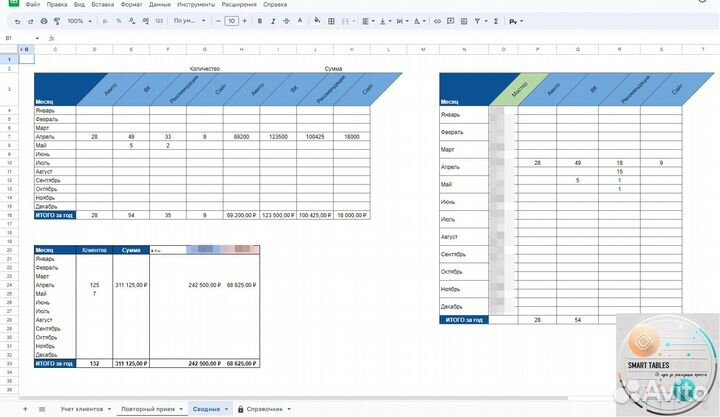The height and width of the screenshot is (417, 720).
Task: Insert a chart
Action: (464, 21)
